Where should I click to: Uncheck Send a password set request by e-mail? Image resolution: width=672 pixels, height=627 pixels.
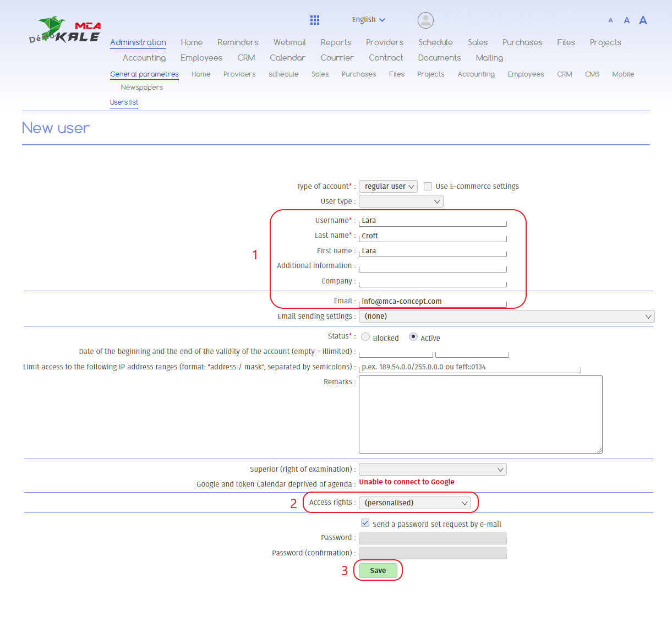[x=365, y=523]
